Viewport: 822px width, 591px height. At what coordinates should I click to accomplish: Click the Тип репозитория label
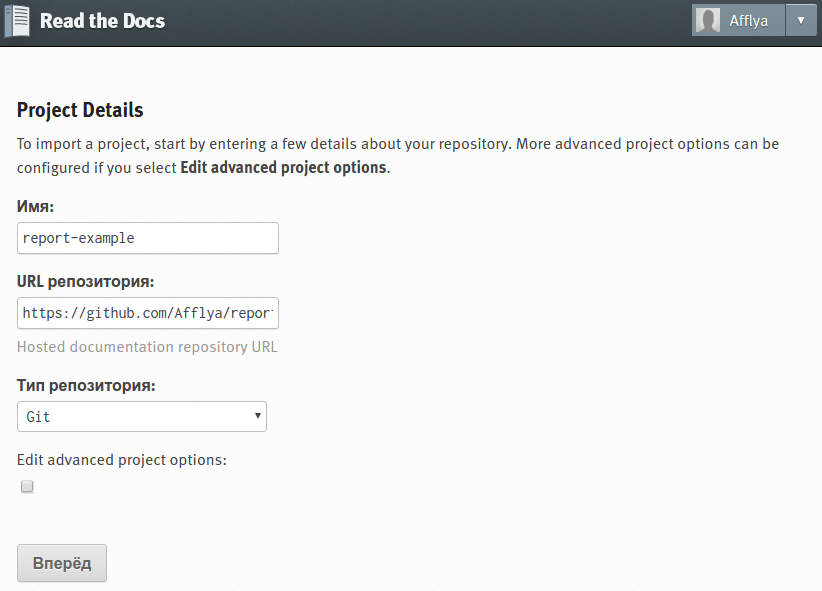click(86, 385)
